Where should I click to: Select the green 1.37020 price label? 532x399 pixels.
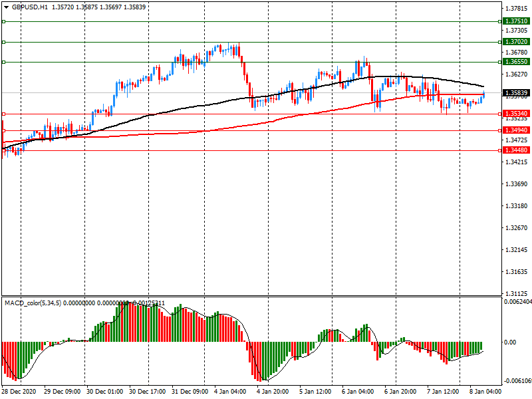click(516, 41)
